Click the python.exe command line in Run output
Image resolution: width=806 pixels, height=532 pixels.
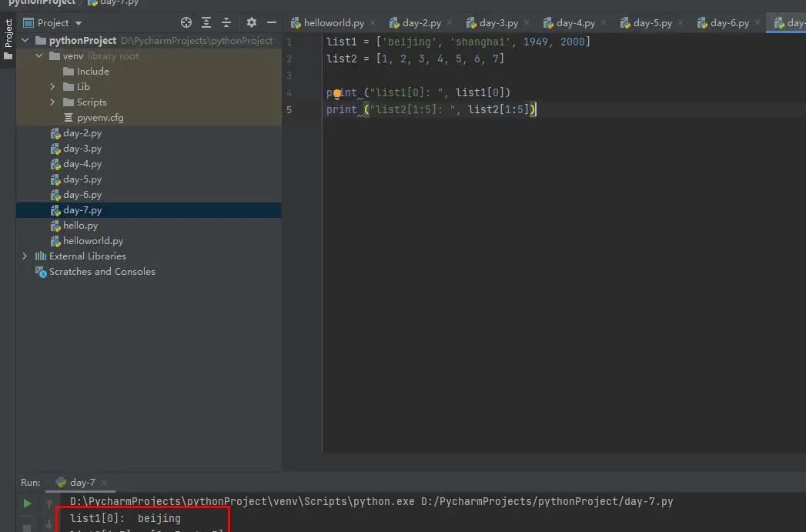point(372,501)
